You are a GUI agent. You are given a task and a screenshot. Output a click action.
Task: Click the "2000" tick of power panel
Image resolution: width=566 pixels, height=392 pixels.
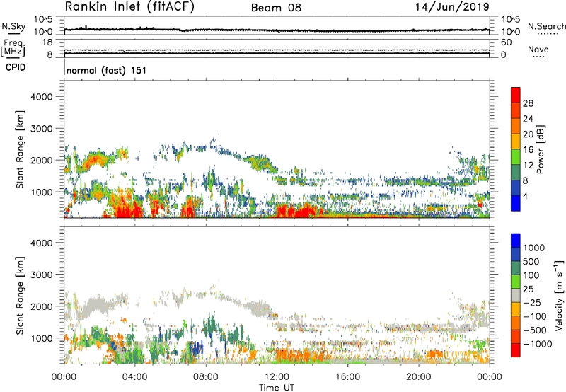pos(41,160)
